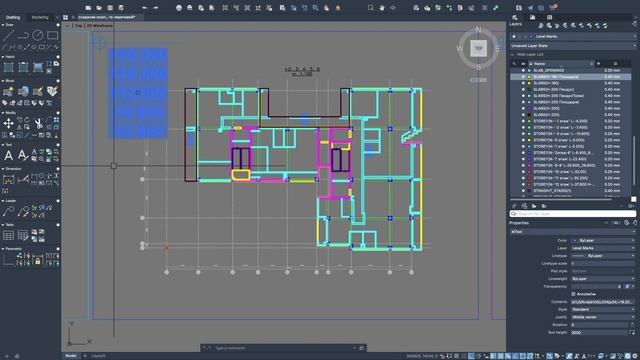Insert a Table using the Table tool
640x360 pixels.
pos(8,236)
